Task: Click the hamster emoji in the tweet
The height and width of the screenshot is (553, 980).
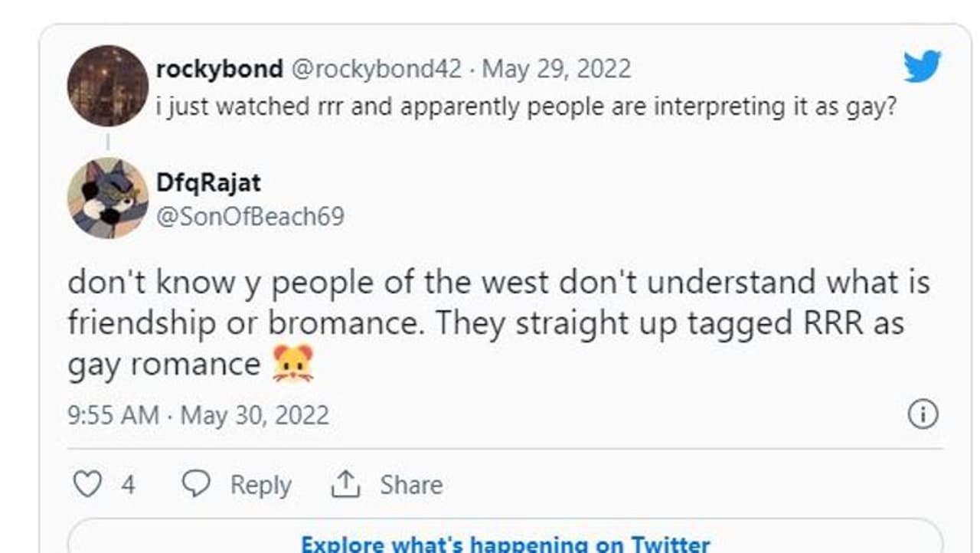Action: click(x=293, y=364)
